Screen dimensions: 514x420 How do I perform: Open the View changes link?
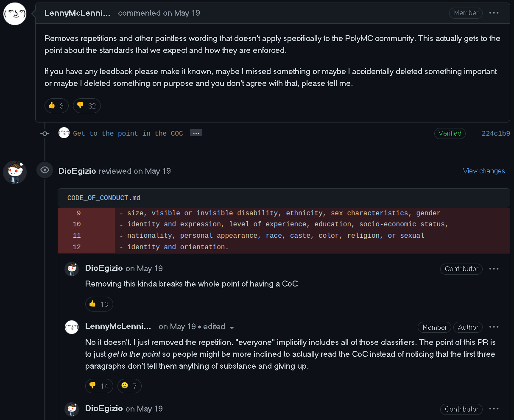click(x=484, y=171)
